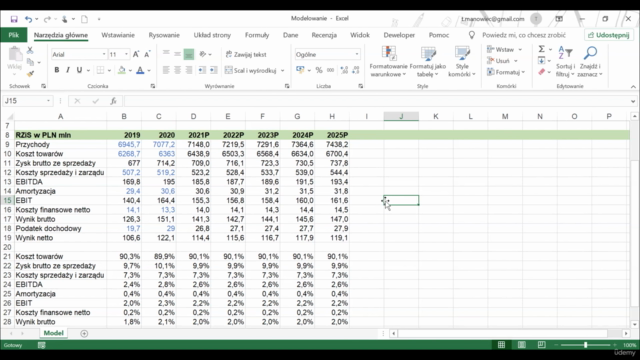The width and height of the screenshot is (640, 360).
Task: Toggle Underline formatting
Action: point(79,70)
